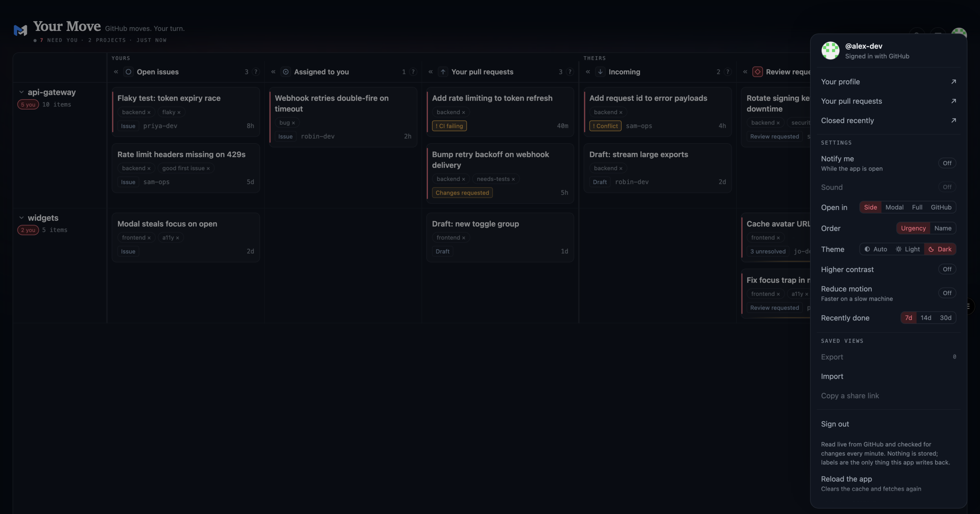Open Flaky test: token expiry race card

pyautogui.click(x=186, y=112)
